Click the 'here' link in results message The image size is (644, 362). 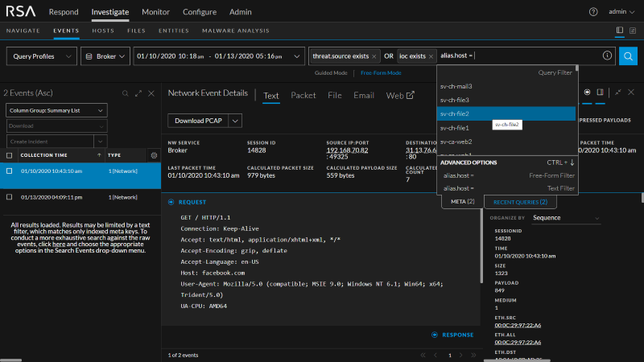(59, 245)
